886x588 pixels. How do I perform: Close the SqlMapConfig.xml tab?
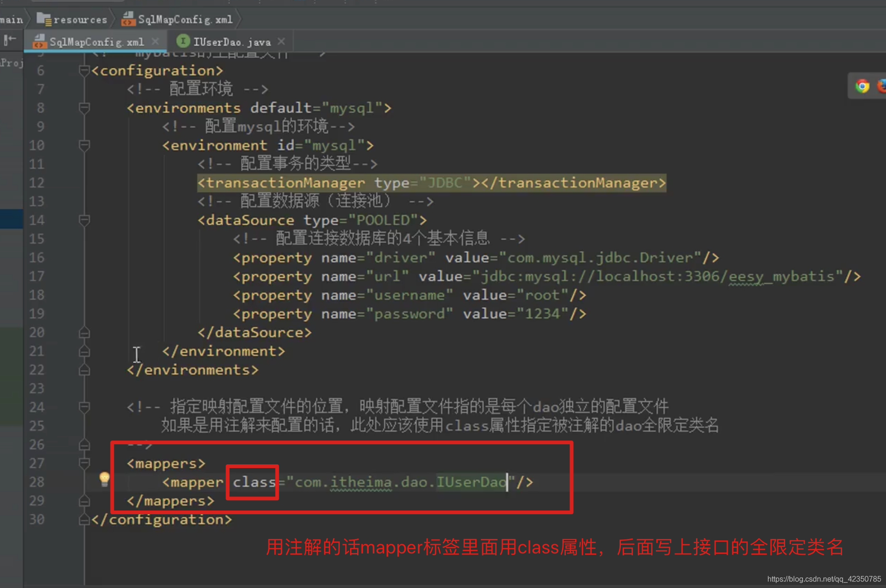pyautogui.click(x=155, y=42)
